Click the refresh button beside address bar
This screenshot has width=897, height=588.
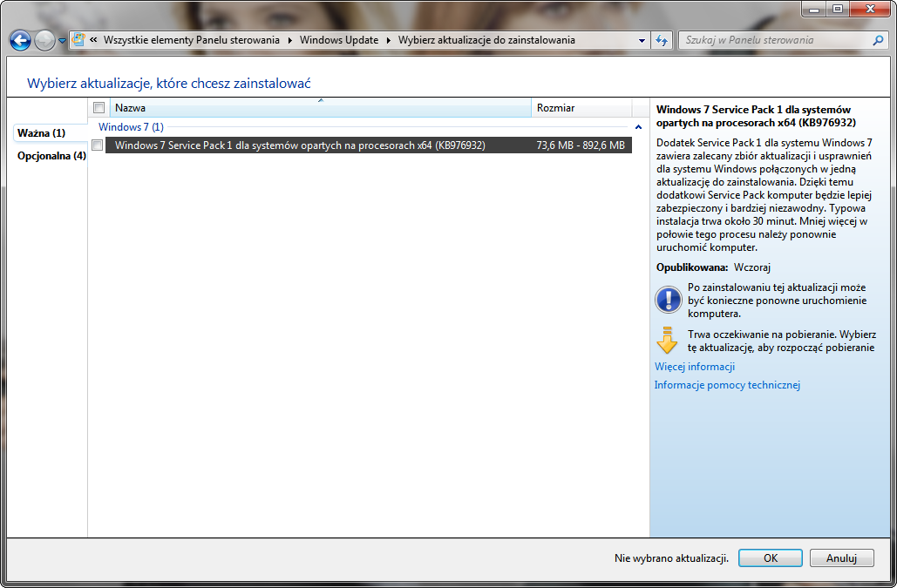(x=662, y=40)
